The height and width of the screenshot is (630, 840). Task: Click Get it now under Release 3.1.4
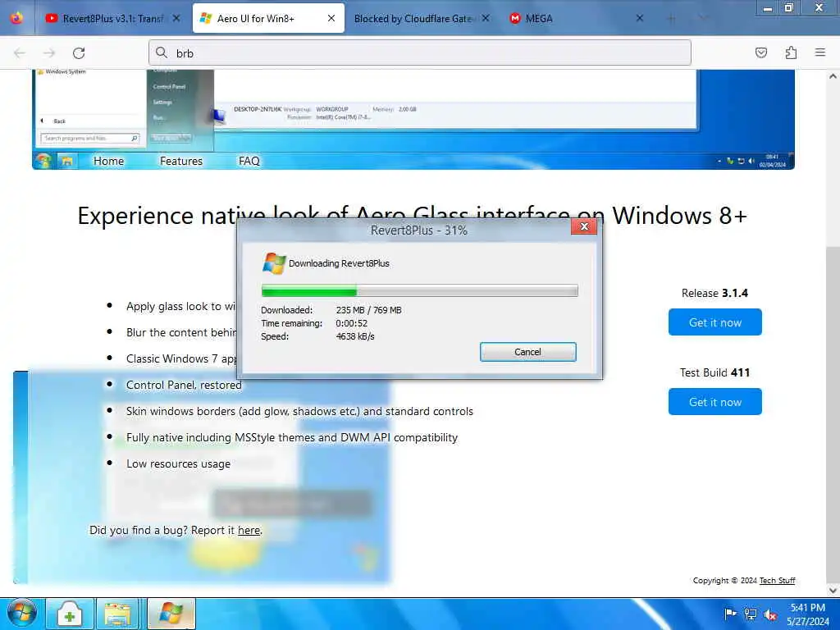pos(715,322)
